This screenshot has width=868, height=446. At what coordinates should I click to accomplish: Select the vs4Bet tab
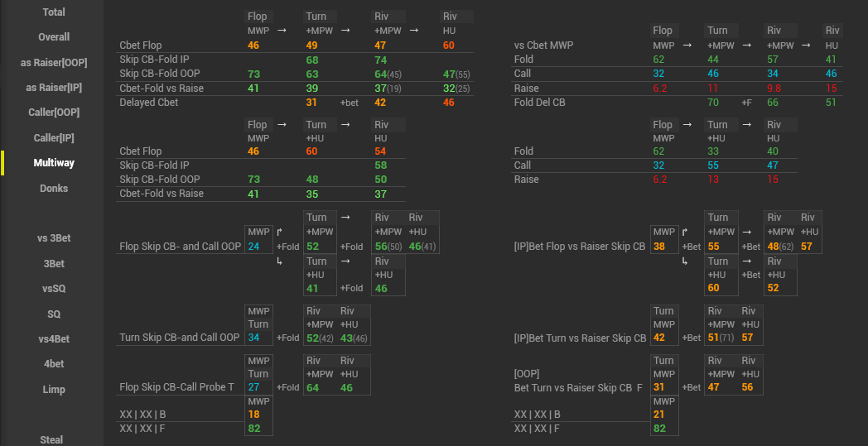tap(54, 339)
